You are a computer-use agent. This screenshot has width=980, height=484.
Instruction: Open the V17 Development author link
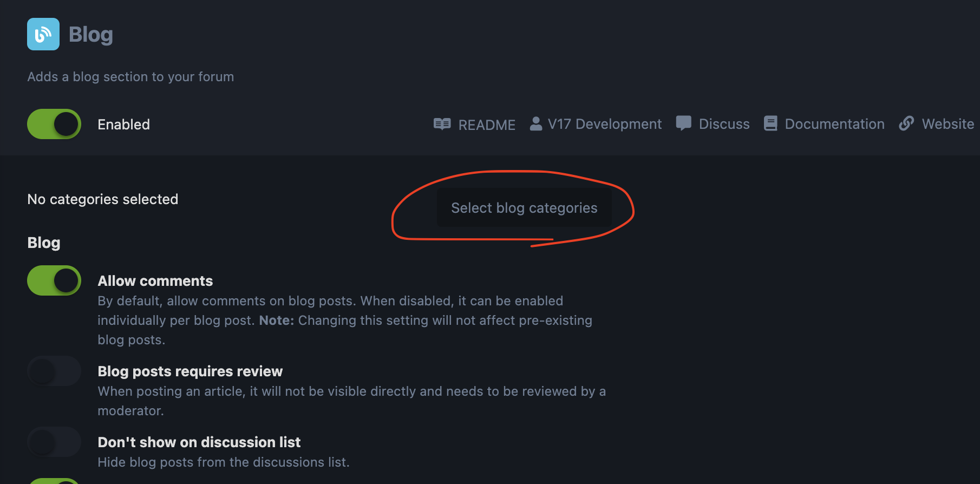[604, 124]
